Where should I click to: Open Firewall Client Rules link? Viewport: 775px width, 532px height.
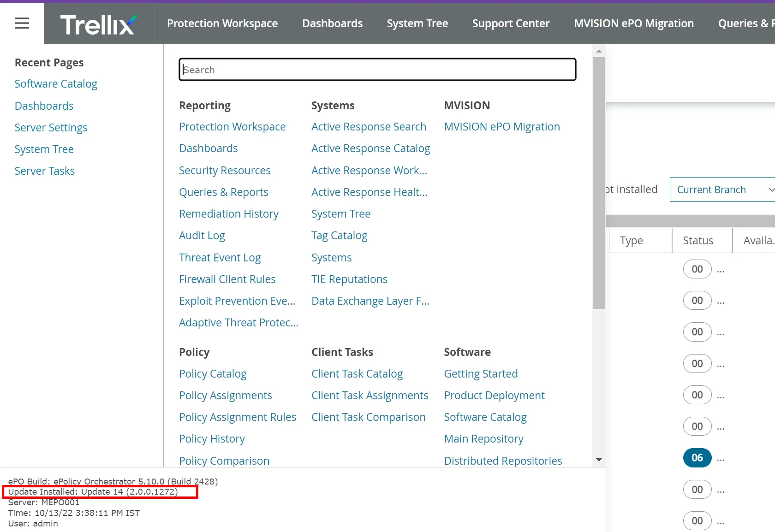(227, 279)
